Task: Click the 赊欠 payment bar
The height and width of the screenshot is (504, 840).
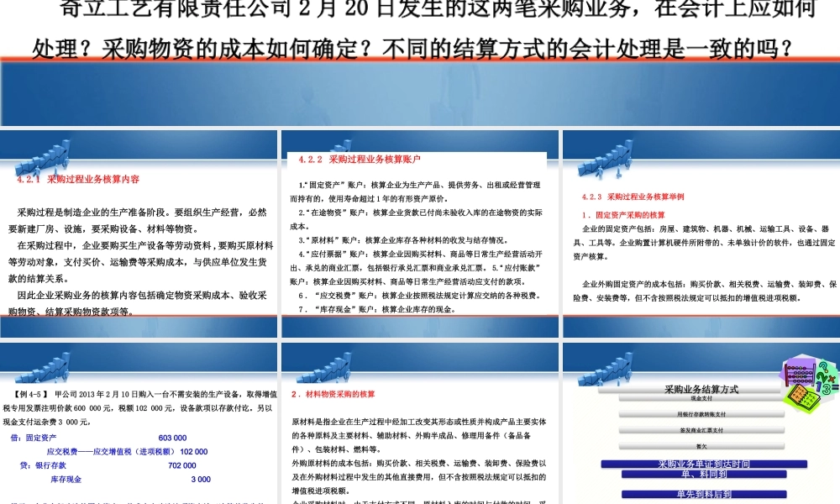Action: pyautogui.click(x=701, y=446)
